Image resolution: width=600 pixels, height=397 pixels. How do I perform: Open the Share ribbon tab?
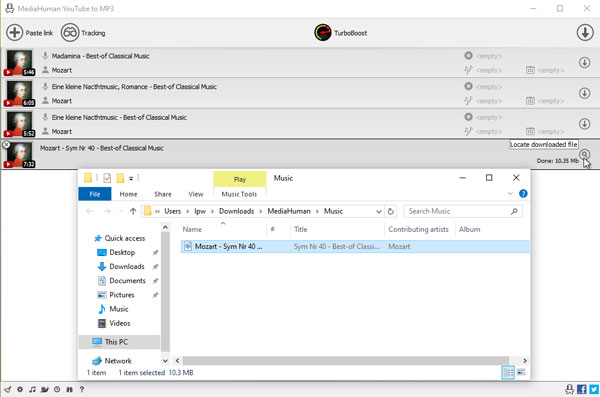coord(163,194)
